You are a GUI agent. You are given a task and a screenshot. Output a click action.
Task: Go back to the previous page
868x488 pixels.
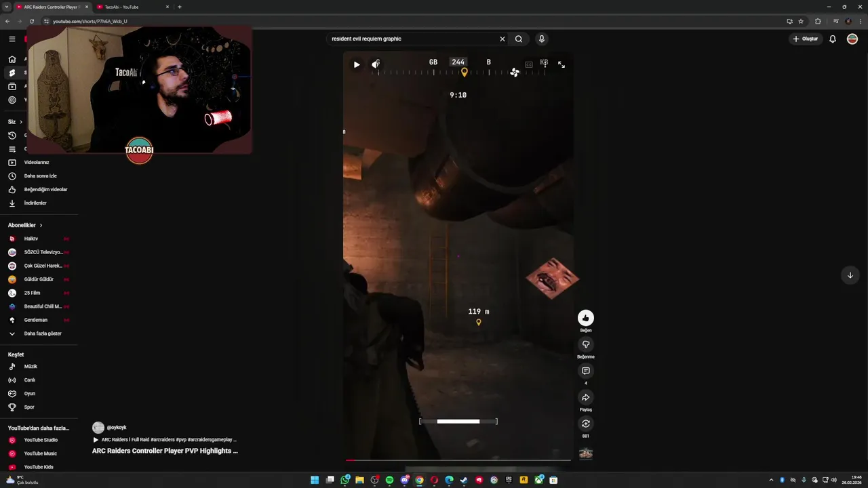(x=7, y=21)
